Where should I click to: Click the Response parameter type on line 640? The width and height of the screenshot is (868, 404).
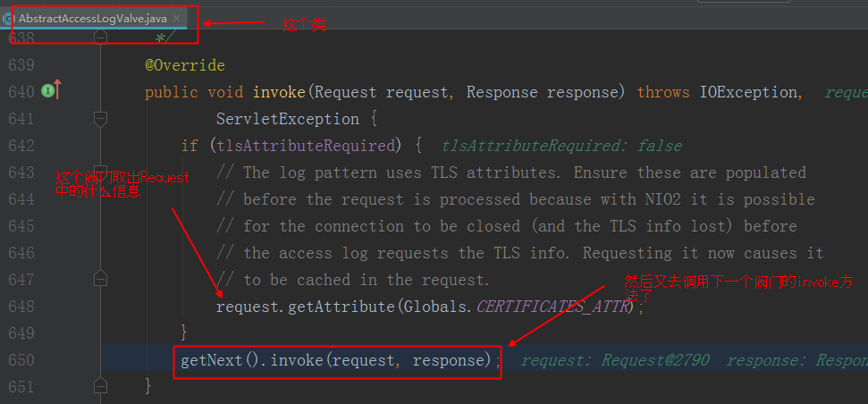pos(502,92)
